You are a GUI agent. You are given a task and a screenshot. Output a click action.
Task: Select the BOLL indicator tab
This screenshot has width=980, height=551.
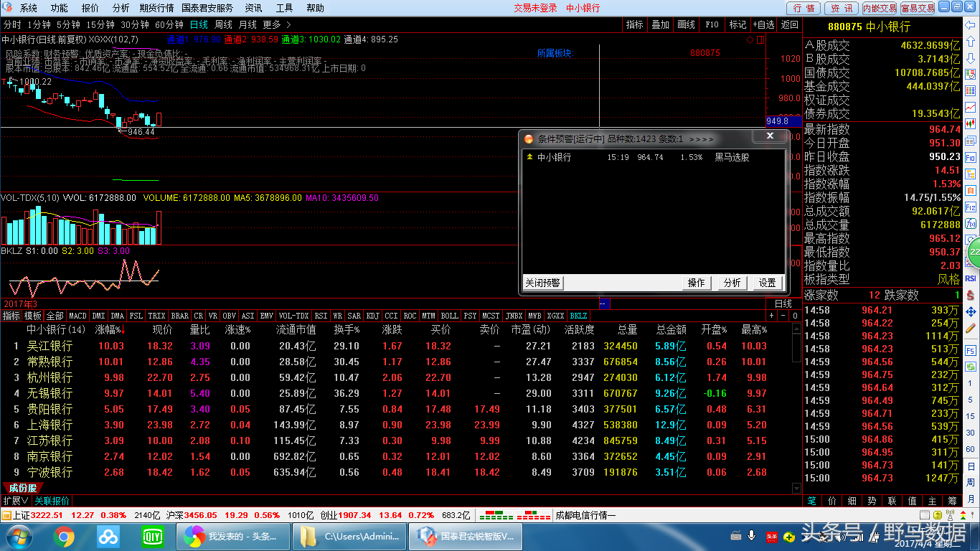449,316
